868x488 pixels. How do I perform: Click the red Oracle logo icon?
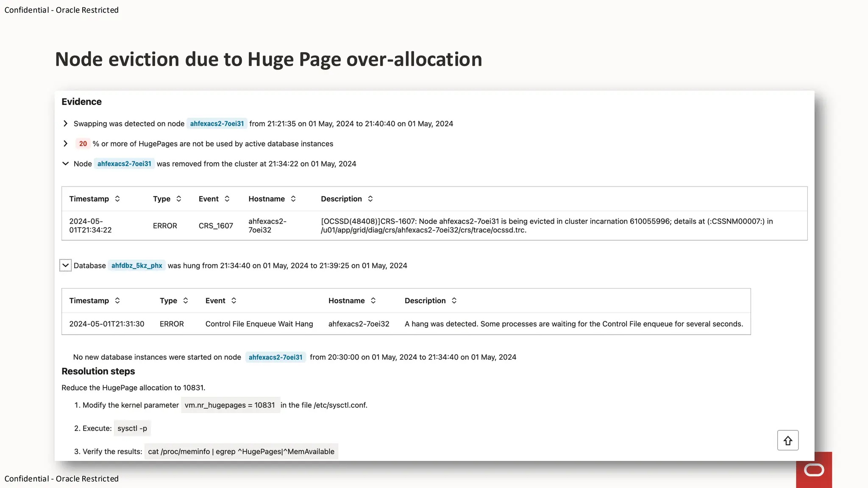(x=814, y=470)
